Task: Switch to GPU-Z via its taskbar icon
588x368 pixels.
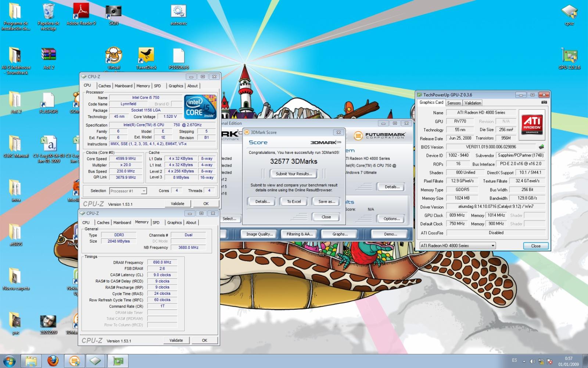Action: 118,361
